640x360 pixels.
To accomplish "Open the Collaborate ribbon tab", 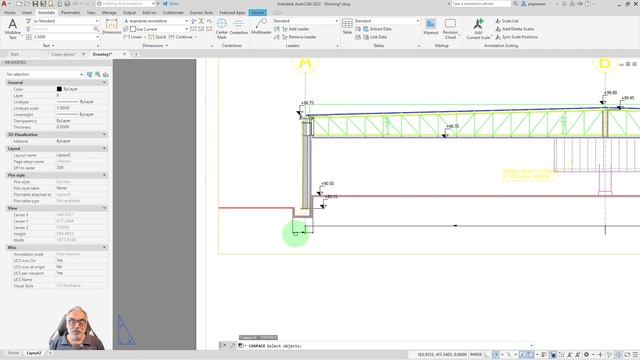I will [173, 13].
